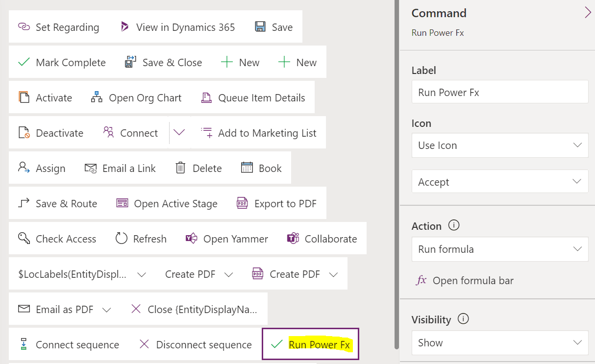Viewport: 595px width, 364px height.
Task: Click the second New command
Action: 297,62
